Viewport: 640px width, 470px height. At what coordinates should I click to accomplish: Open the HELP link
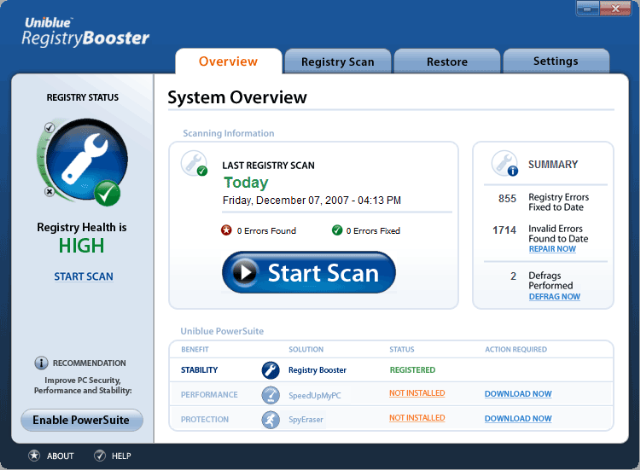pos(121,456)
